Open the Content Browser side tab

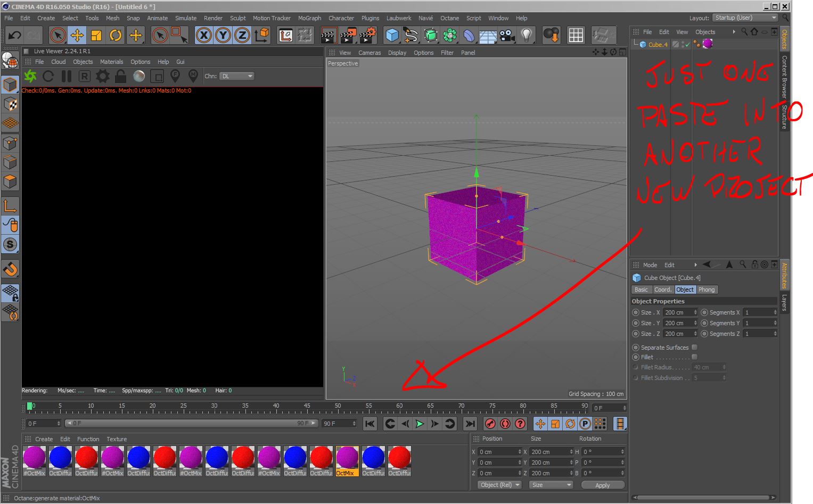click(784, 77)
